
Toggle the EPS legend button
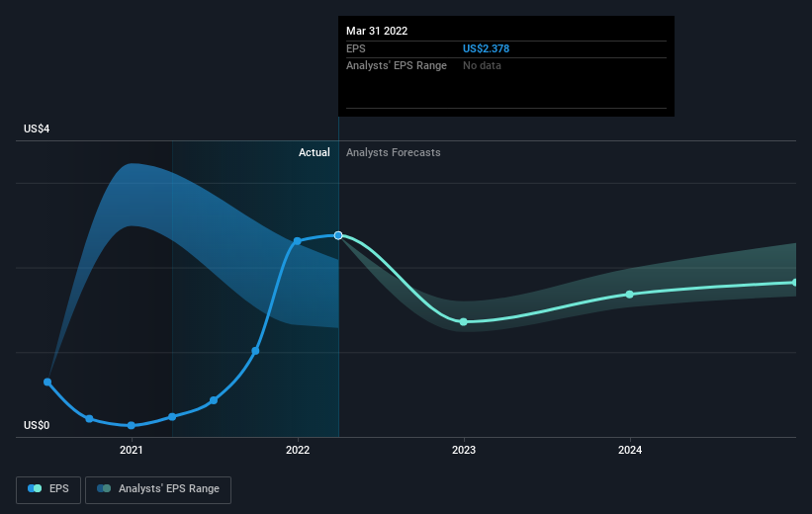coord(48,489)
